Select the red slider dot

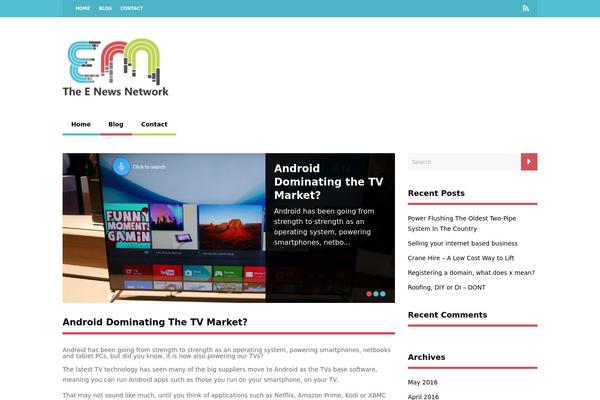coord(369,294)
